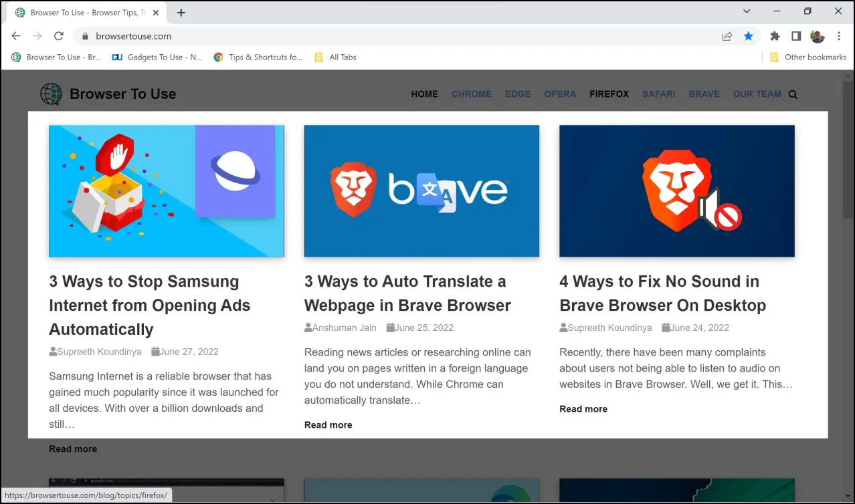Click the Browser To Use site title
Image resolution: width=855 pixels, height=504 pixels.
point(123,94)
